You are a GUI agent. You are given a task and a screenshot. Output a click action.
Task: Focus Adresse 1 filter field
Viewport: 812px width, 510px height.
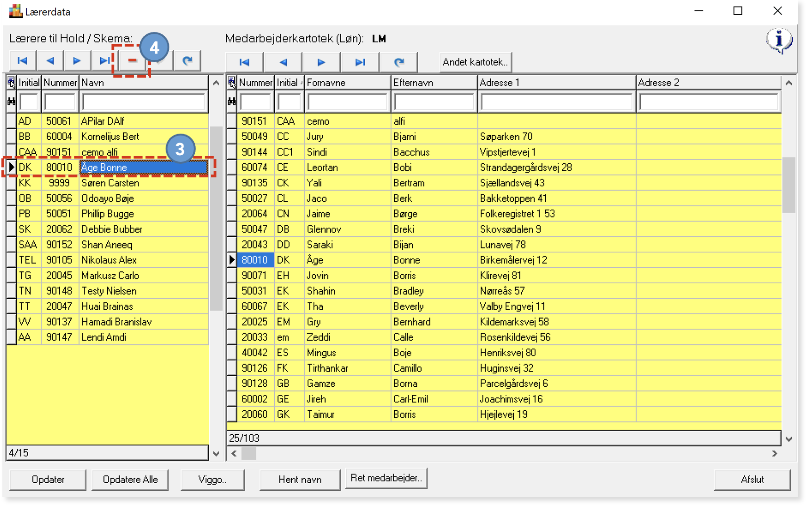(557, 102)
